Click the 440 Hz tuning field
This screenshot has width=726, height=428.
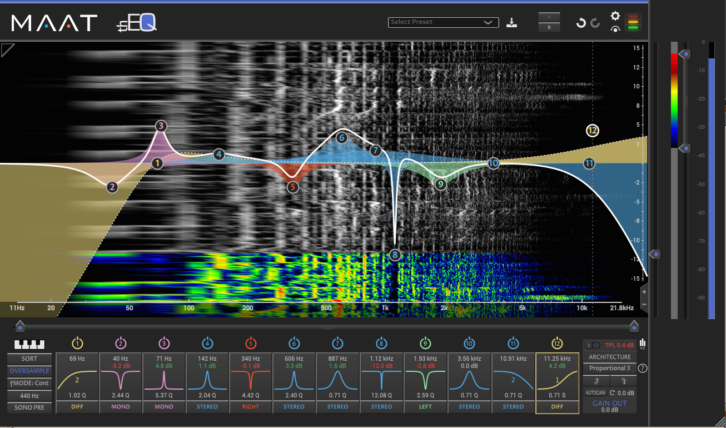click(29, 396)
